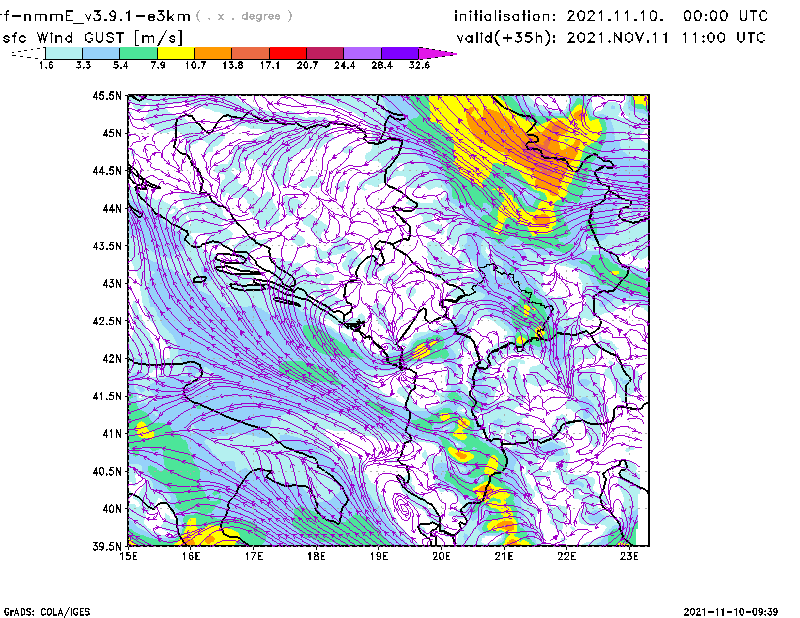Click the 45N latitude label
The image size is (800, 618).
pyautogui.click(x=112, y=133)
